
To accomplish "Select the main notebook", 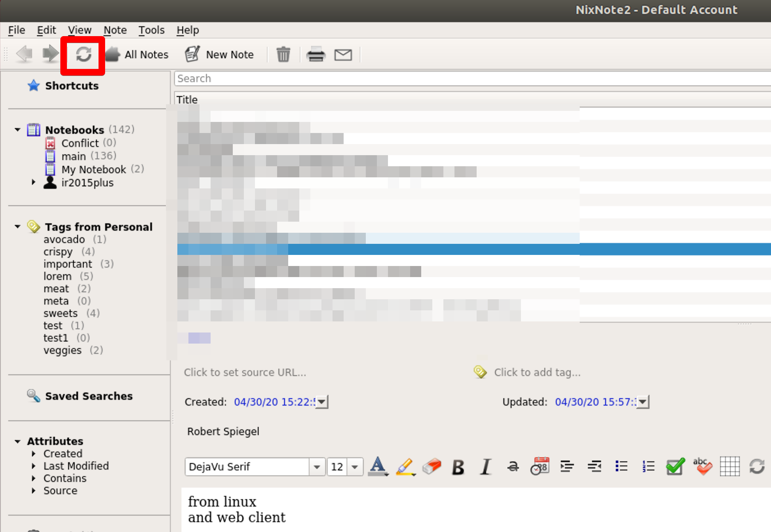I will (x=74, y=156).
